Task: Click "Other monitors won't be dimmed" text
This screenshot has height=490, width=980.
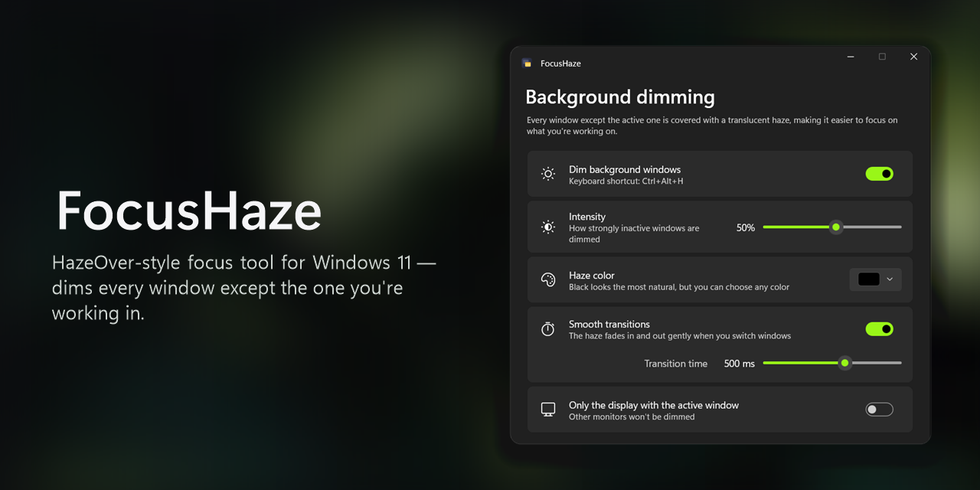Action: pyautogui.click(x=632, y=417)
